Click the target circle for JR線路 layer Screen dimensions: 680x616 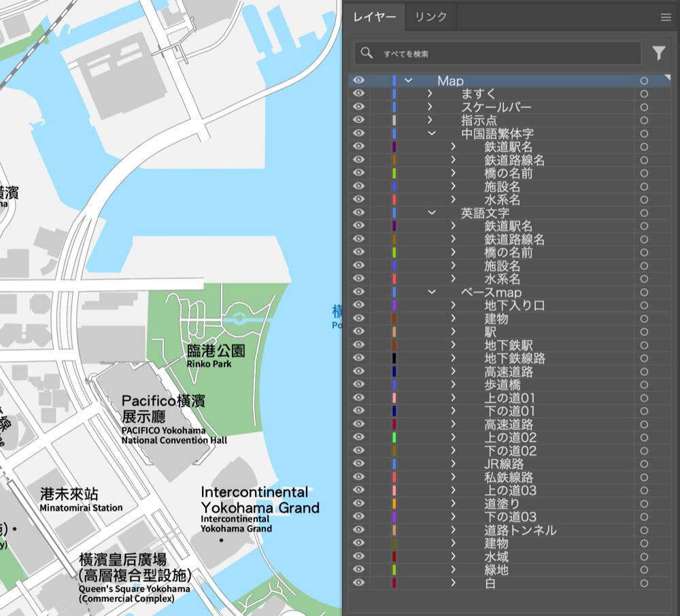(644, 464)
